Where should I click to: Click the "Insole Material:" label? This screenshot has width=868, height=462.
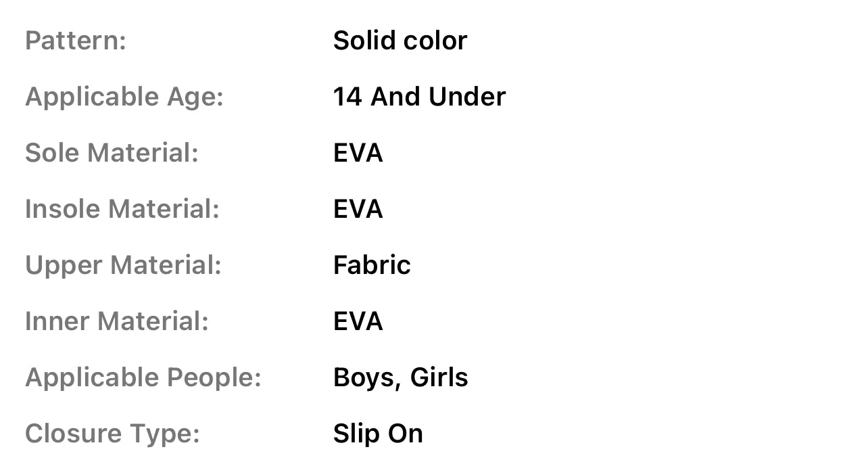click(x=122, y=209)
